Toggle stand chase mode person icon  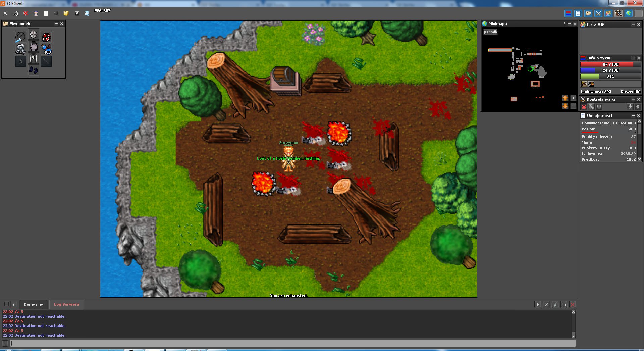(x=630, y=107)
